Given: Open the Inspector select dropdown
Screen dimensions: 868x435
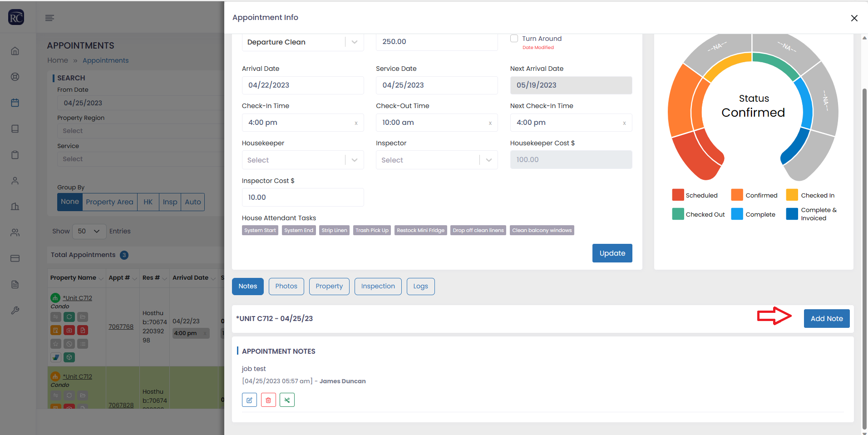Looking at the screenshot, I should pos(437,160).
